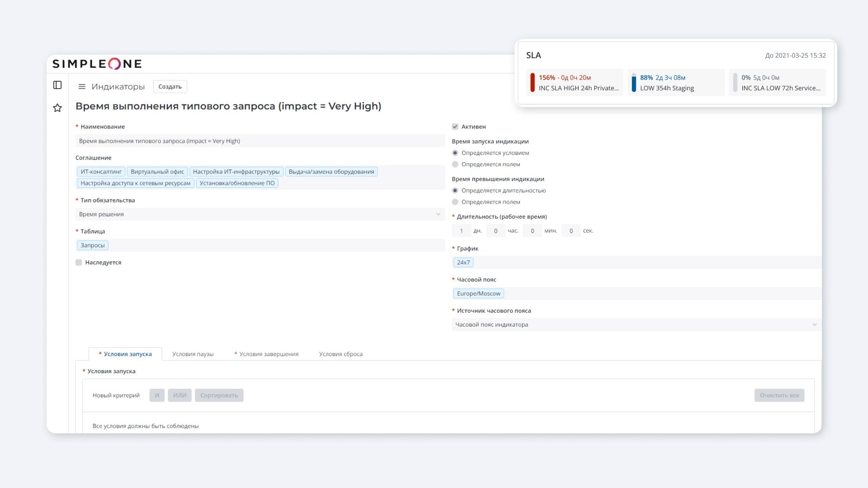Select 'Определяется длительностью' radio button
This screenshot has height=488, width=868.
[x=455, y=190]
